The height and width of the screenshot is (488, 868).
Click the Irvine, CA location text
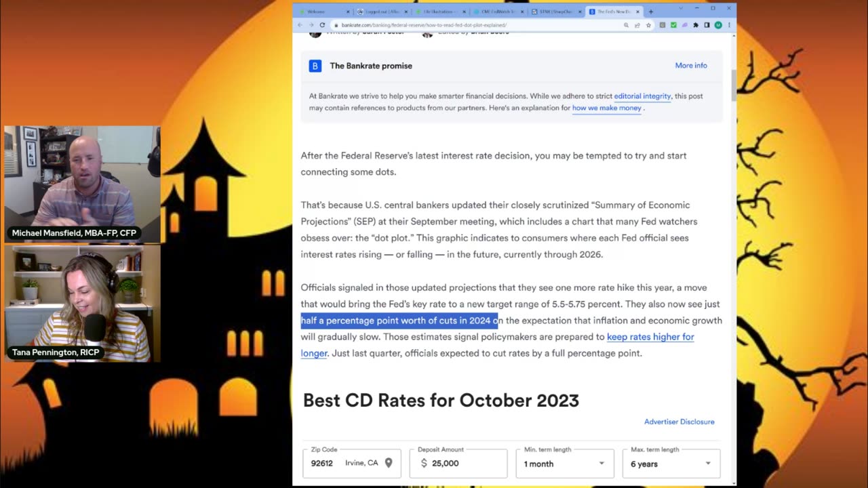pos(362,463)
